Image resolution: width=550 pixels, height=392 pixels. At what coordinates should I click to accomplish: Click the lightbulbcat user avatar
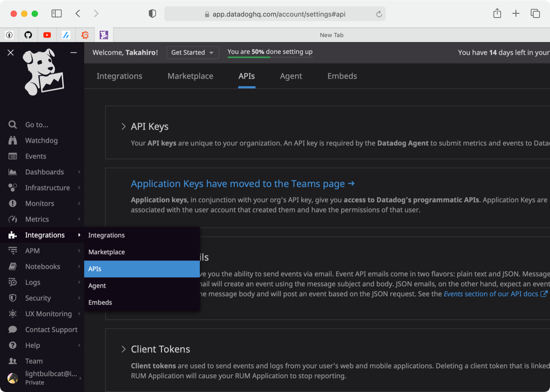click(x=13, y=378)
